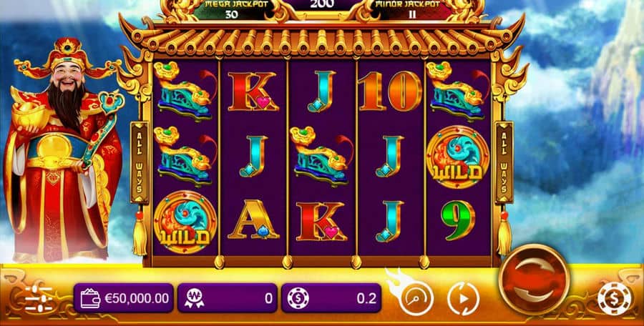
Task: Click the Minor Jackpot 11 display
Action: click(412, 9)
